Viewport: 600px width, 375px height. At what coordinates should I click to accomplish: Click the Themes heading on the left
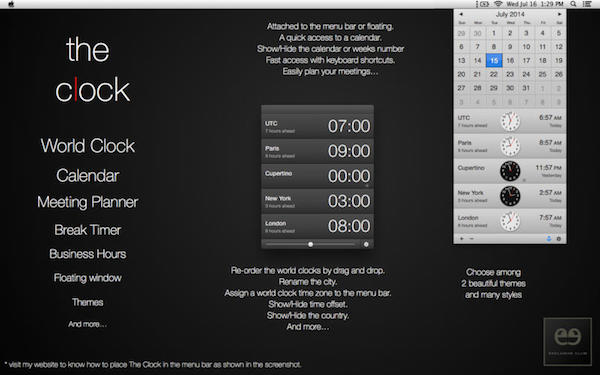point(88,302)
